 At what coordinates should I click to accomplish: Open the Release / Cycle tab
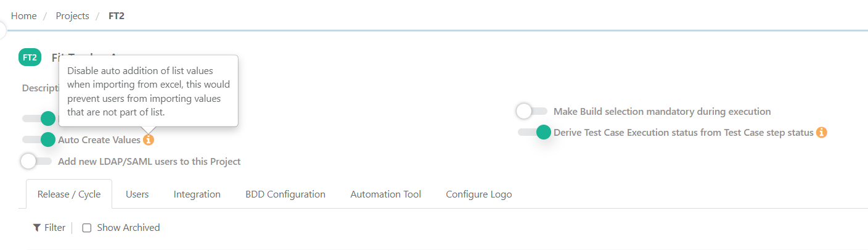(69, 194)
